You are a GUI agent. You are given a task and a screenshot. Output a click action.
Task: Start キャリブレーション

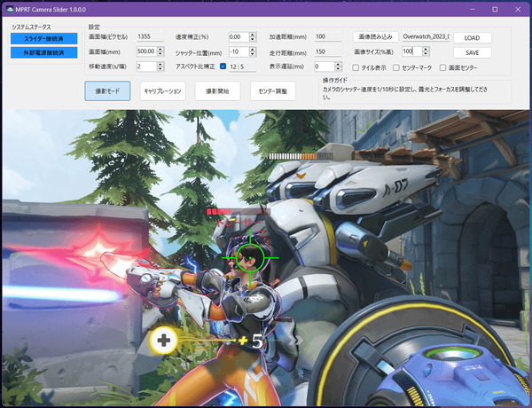pos(162,91)
